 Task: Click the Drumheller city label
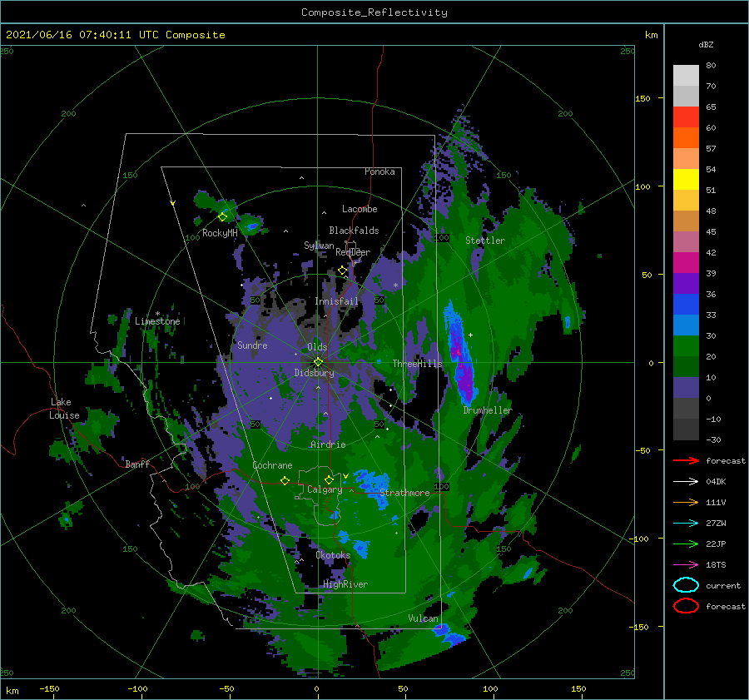[x=488, y=410]
